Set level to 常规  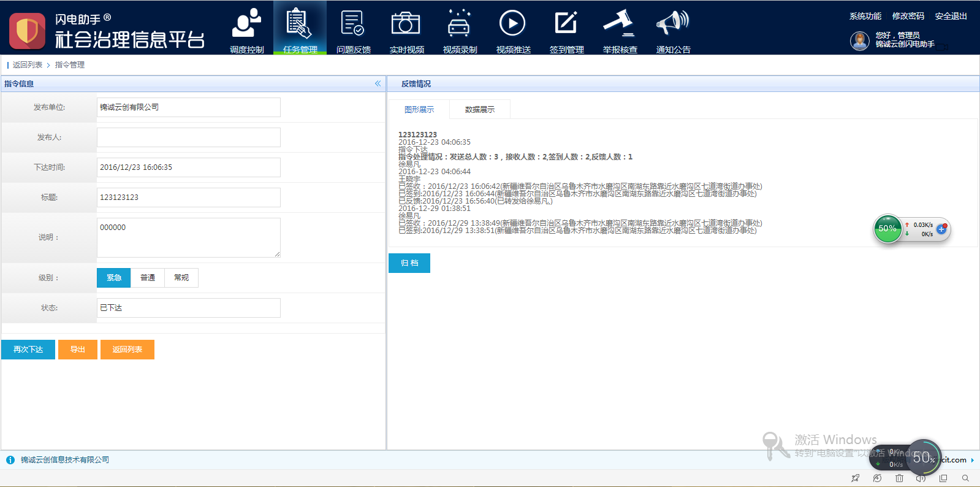(181, 278)
